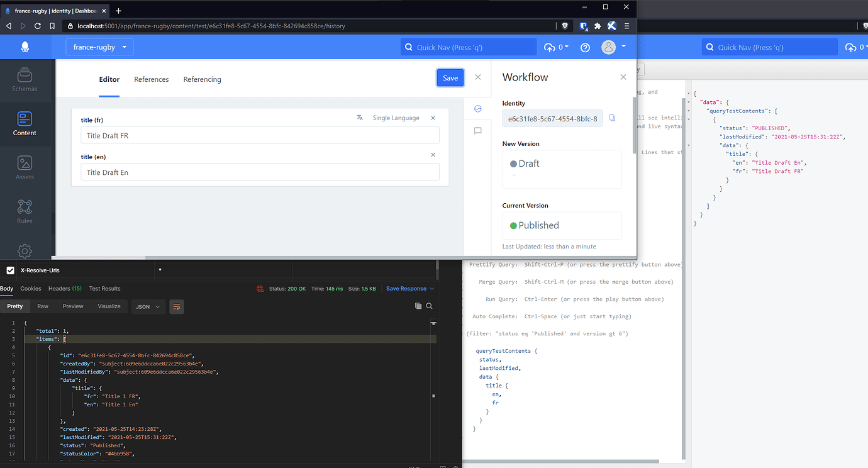Show the comments panel icon
Viewport: 868px width, 468px height.
tap(477, 131)
